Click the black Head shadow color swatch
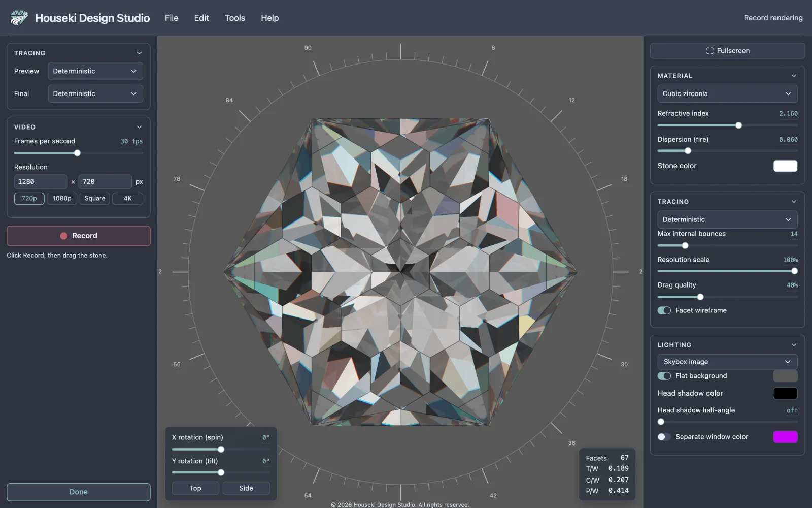This screenshot has width=812, height=508. click(x=785, y=393)
